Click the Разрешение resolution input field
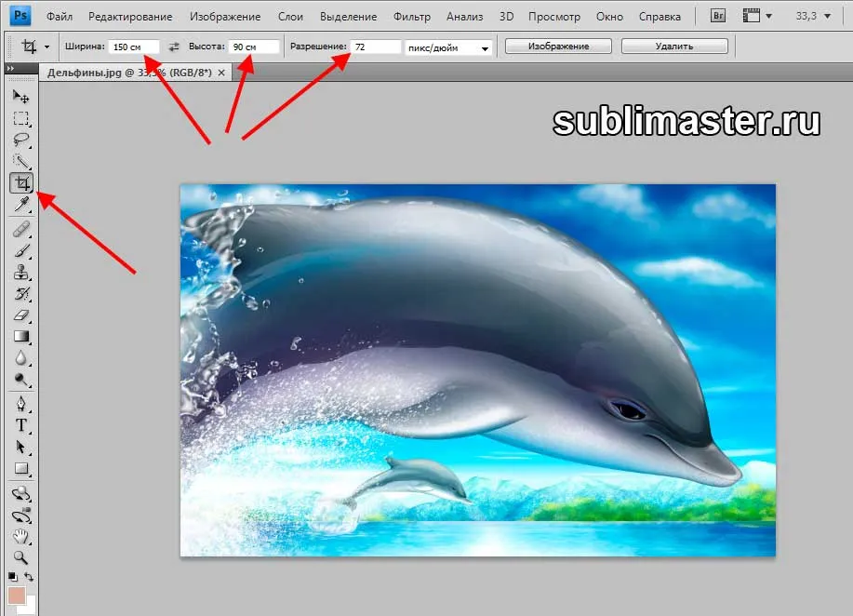Screen dimensions: 853x616 [376, 47]
